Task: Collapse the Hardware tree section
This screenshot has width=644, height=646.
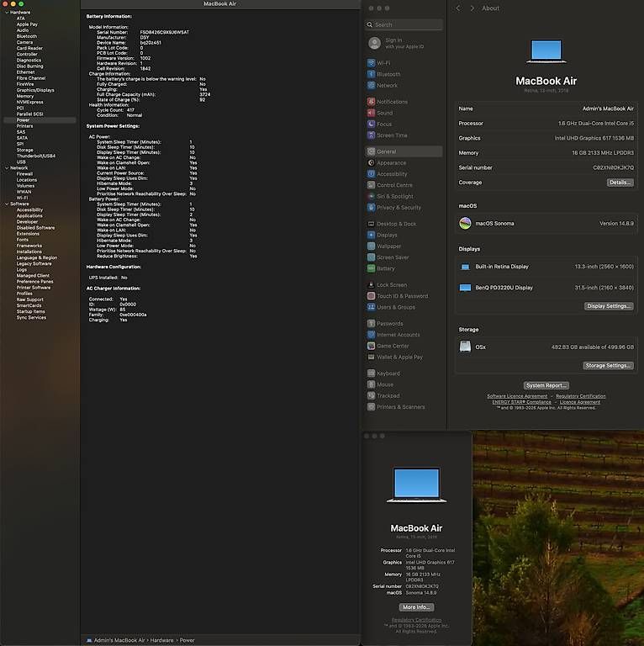Action: click(x=7, y=13)
